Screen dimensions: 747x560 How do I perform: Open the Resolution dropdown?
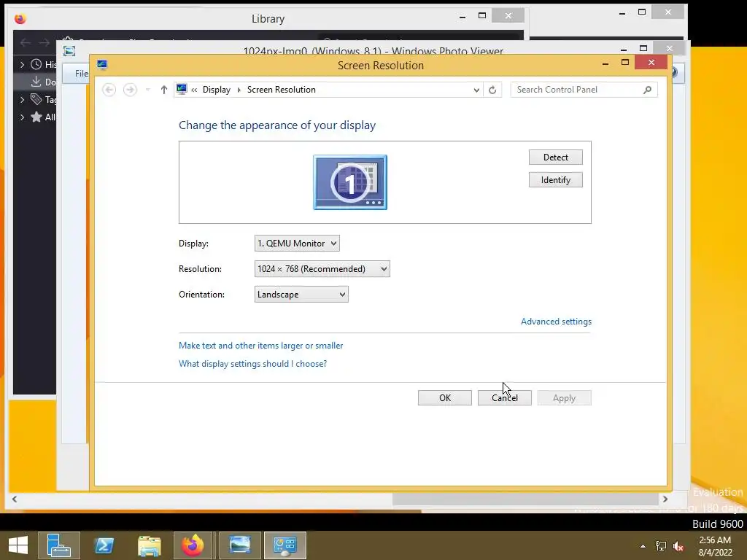tap(322, 269)
